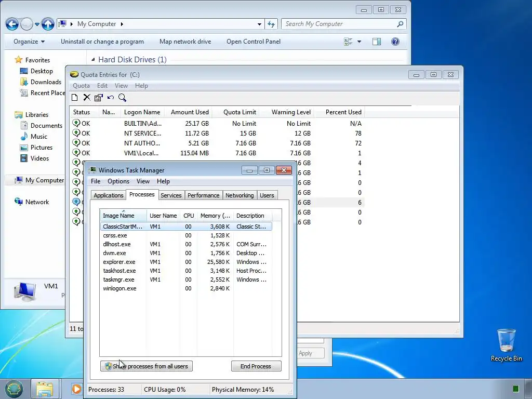
Task: Click the Delete Quota Entry X icon
Action: [87, 98]
